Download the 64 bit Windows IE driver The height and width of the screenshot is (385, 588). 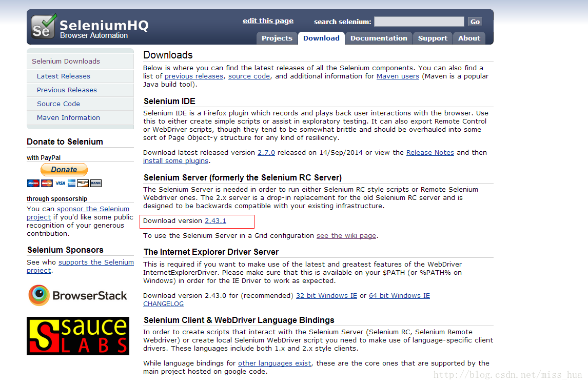399,295
